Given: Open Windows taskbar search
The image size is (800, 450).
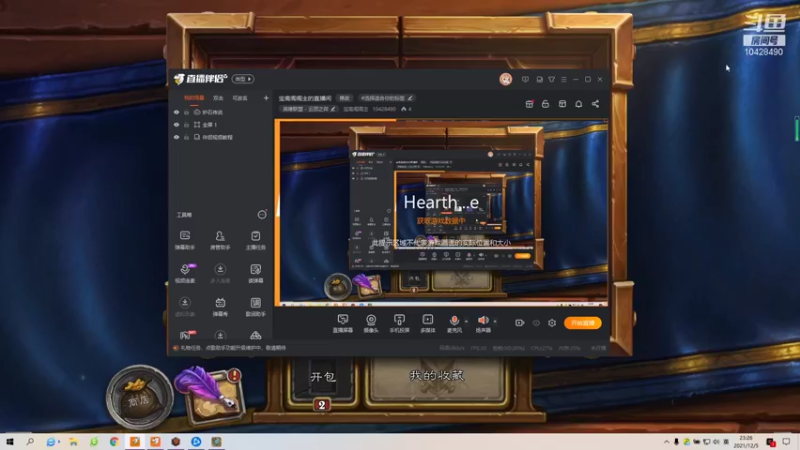Looking at the screenshot, I should click(30, 442).
